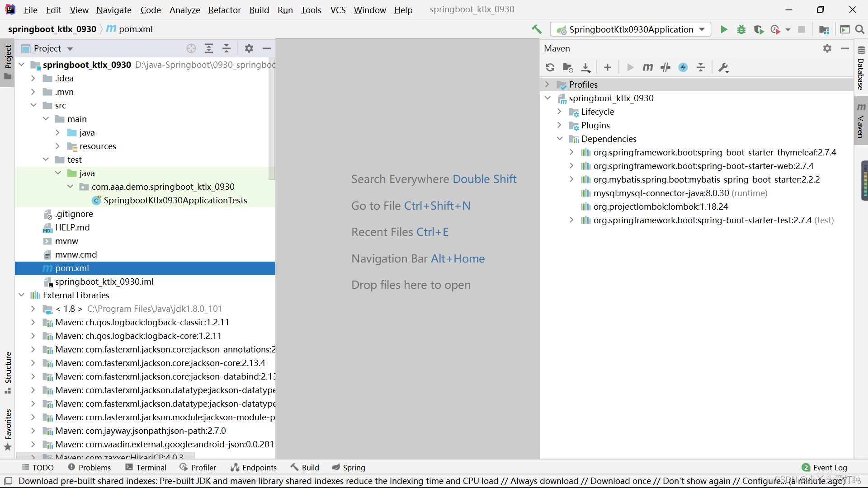Open the Project view mode dropdown
868x488 pixels.
[x=70, y=49]
